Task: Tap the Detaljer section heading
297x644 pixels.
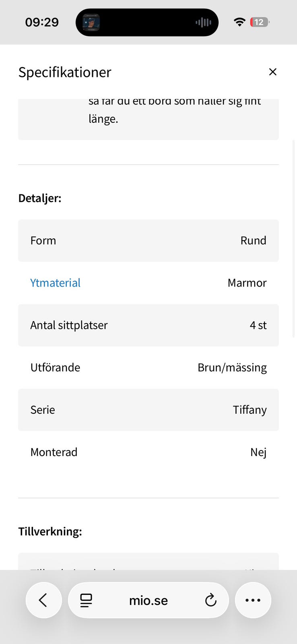Action: 40,198
